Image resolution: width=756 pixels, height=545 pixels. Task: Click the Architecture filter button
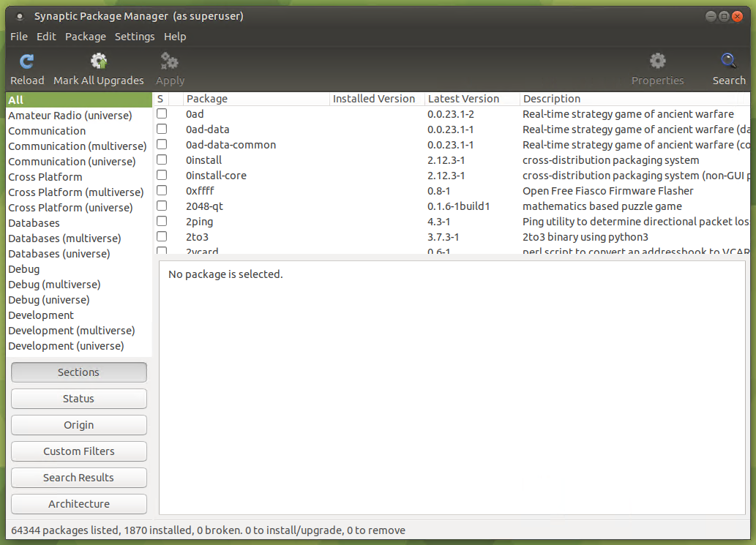(78, 504)
